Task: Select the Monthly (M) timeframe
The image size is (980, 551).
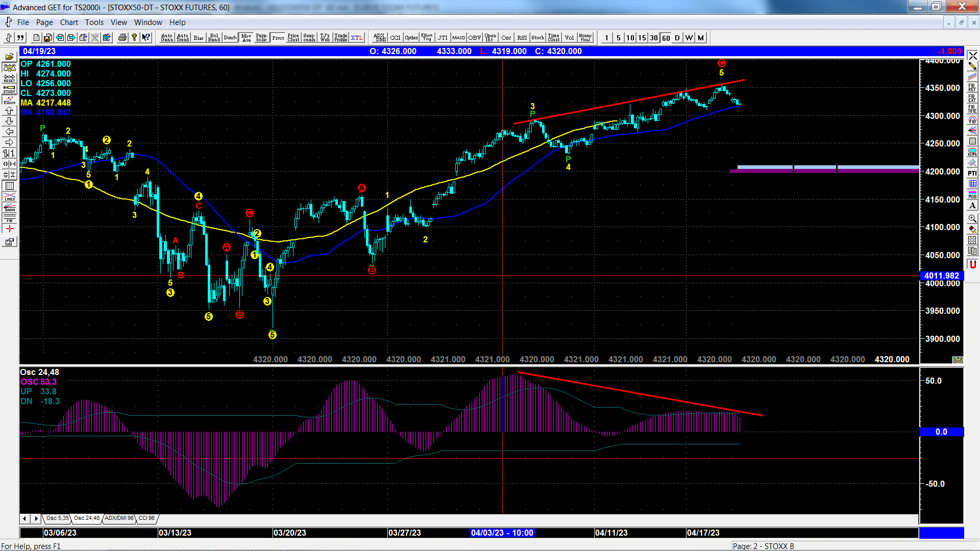Action: [701, 38]
